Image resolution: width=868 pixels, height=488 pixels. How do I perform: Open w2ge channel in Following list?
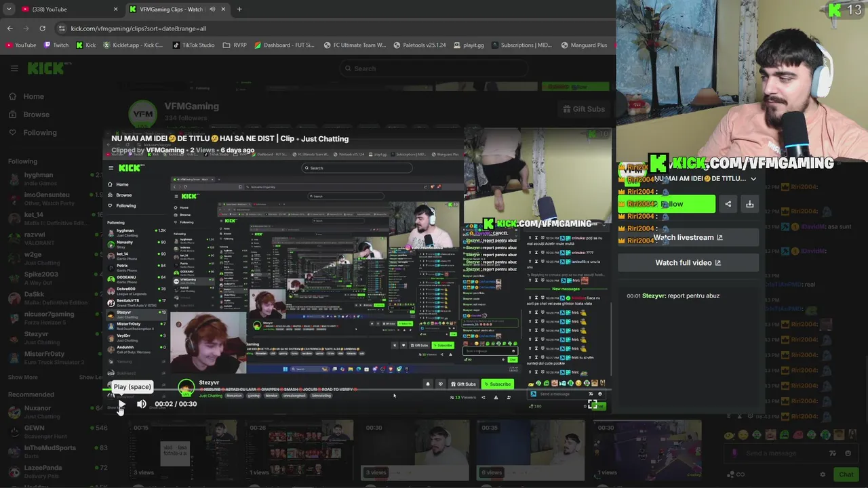coord(56,258)
